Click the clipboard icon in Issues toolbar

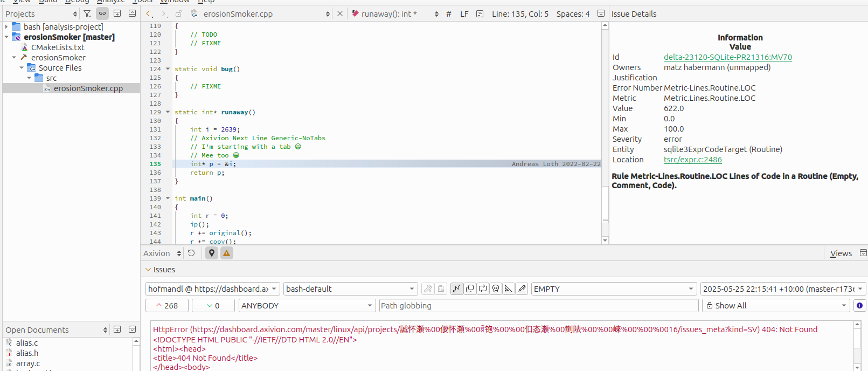click(441, 289)
